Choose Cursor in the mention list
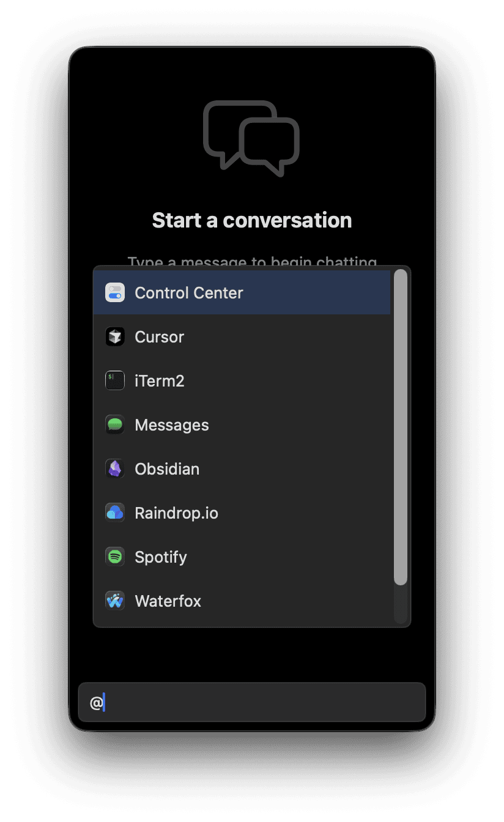 242,336
